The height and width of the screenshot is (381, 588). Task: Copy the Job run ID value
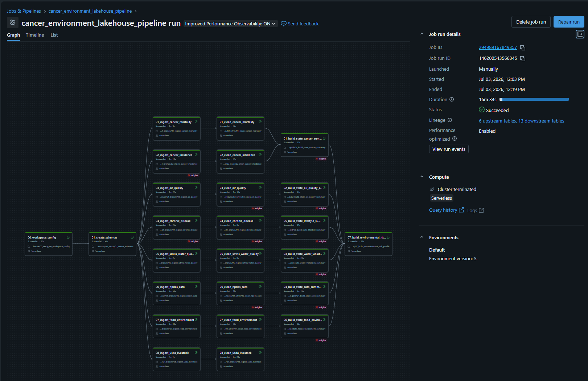tap(523, 59)
